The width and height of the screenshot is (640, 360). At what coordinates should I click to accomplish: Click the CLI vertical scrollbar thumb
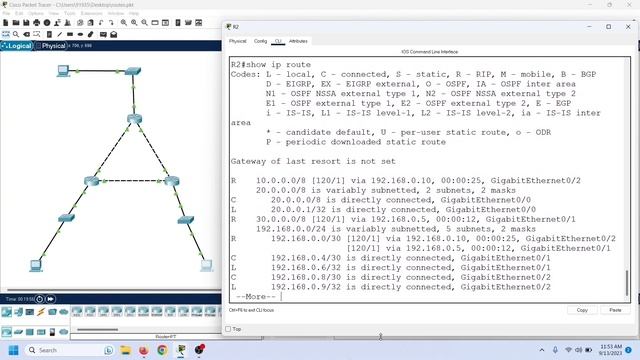point(627,282)
